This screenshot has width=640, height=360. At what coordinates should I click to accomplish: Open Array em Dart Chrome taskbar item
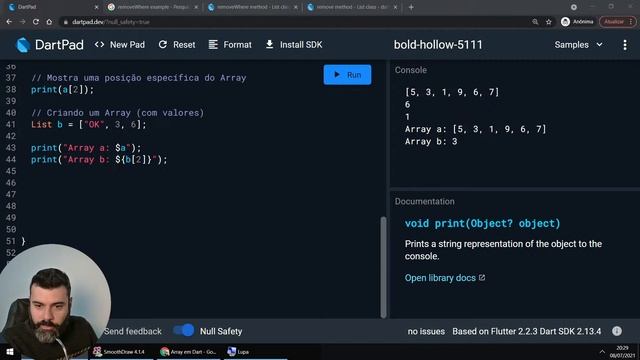point(188,351)
